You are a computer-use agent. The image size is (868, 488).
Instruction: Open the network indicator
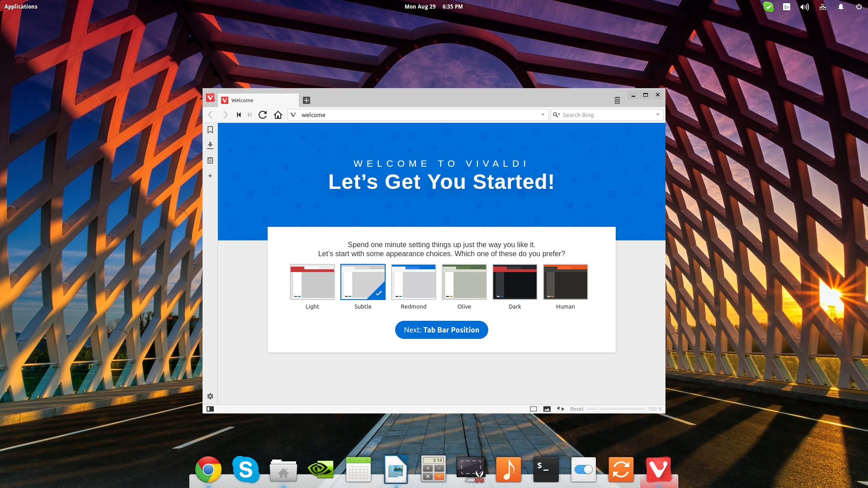[x=823, y=7]
